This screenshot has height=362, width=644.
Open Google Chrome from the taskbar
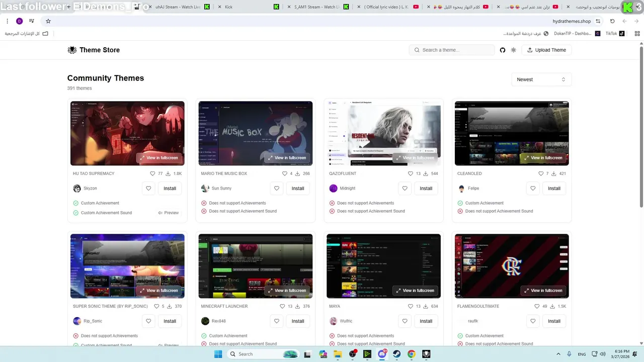(x=412, y=354)
